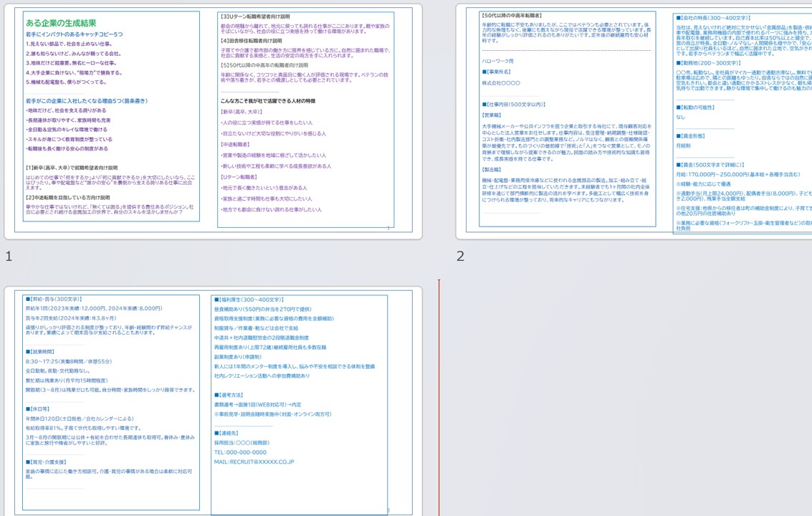812x516 pixels.
Task: Click the '■【福利厚生(300~400文字)】' heading
Action: click(249, 300)
